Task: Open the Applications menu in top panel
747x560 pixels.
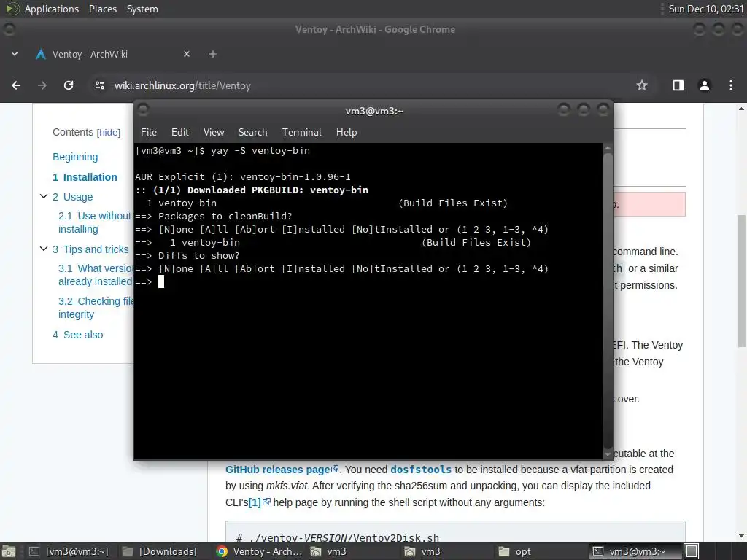Action: [52, 9]
